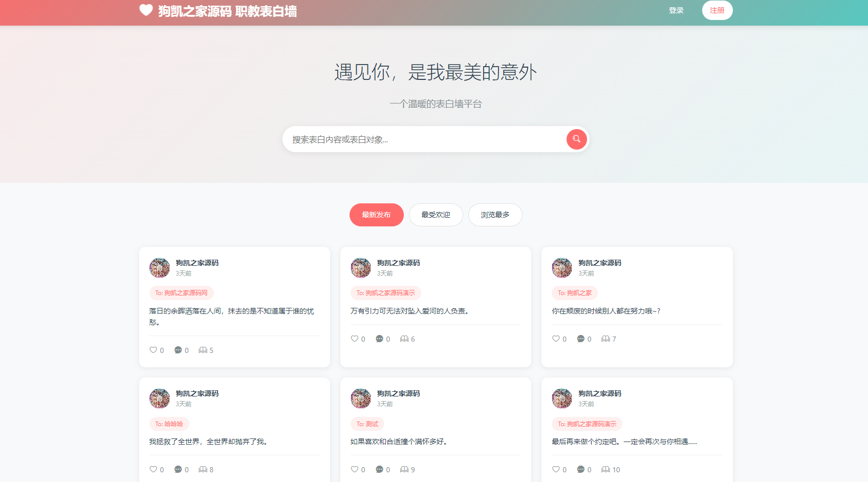Image resolution: width=868 pixels, height=482 pixels.
Task: Open comments on the 万有引力 post
Action: pos(379,339)
